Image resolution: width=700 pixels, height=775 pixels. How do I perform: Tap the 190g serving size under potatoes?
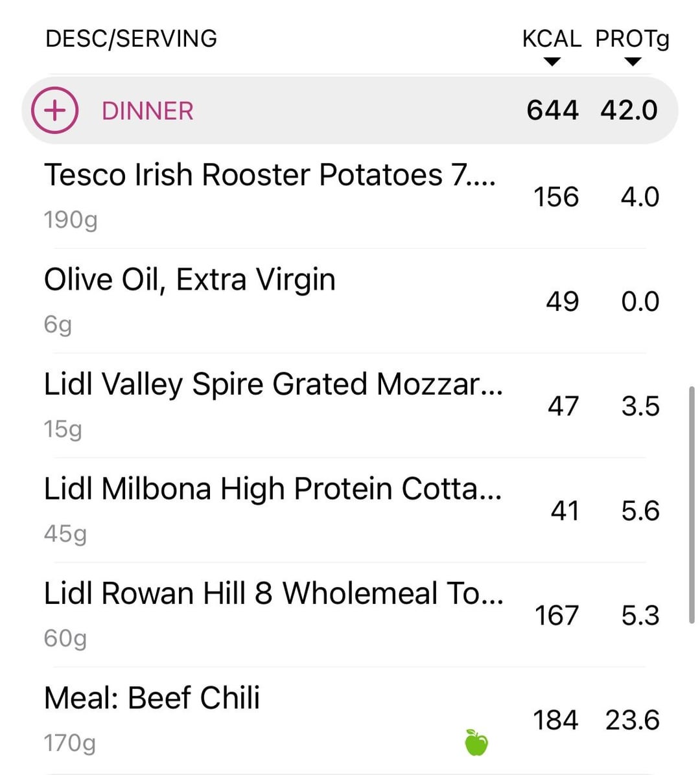[71, 220]
